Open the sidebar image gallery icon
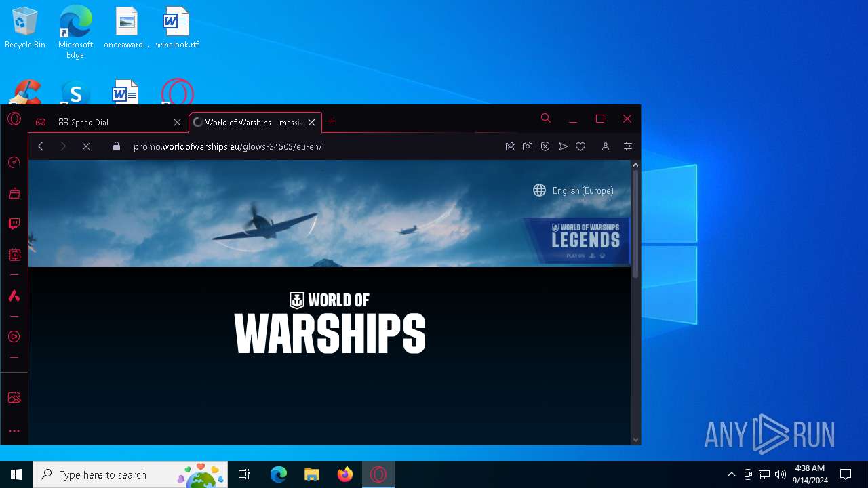868x488 pixels. pyautogui.click(x=14, y=398)
